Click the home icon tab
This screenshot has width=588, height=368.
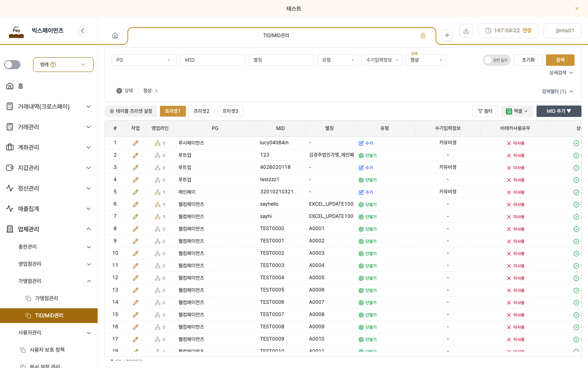(x=115, y=36)
